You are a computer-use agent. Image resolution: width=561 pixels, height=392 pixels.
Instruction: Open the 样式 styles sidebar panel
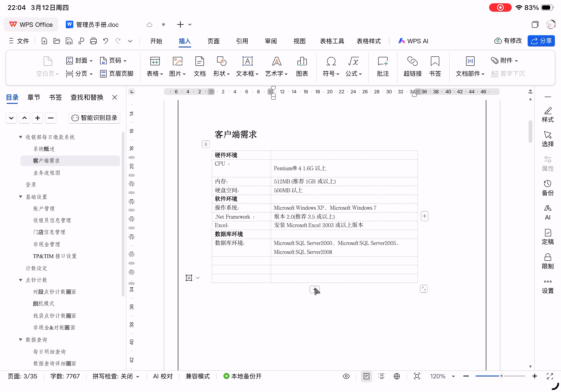(547, 114)
